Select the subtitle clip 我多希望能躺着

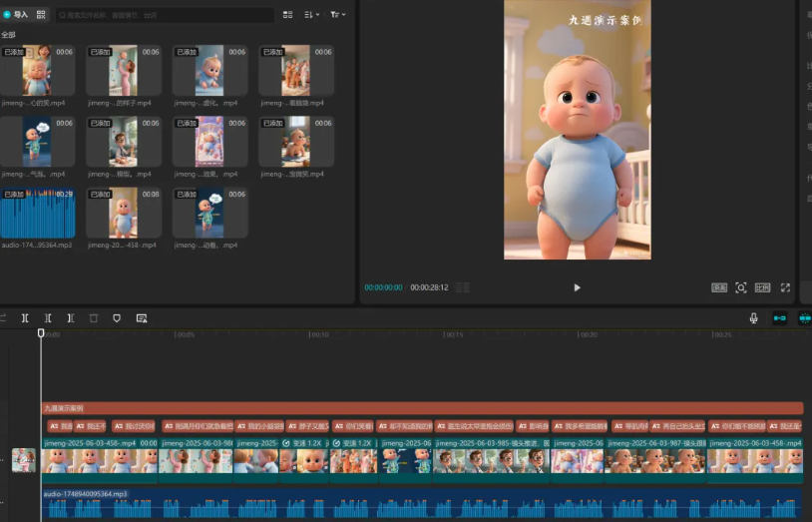(580, 426)
